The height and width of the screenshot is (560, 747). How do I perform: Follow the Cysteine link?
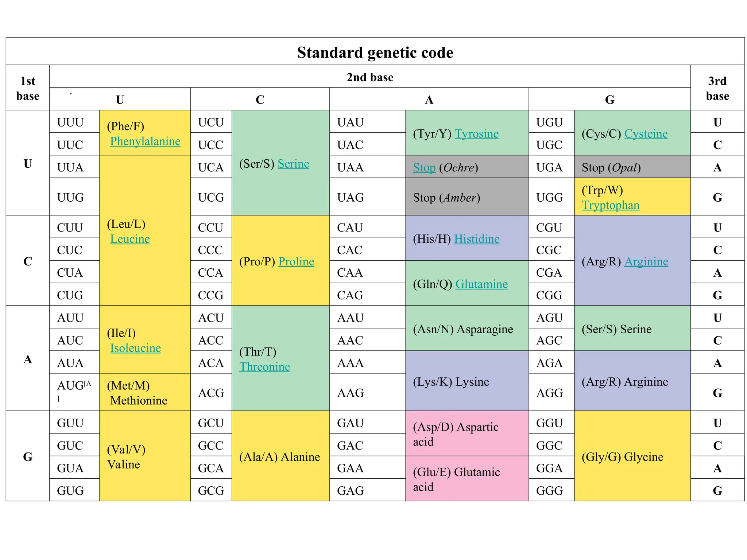646,134
